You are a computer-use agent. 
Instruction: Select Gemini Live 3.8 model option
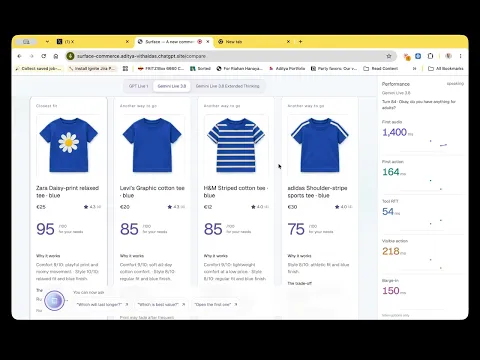pyautogui.click(x=172, y=86)
